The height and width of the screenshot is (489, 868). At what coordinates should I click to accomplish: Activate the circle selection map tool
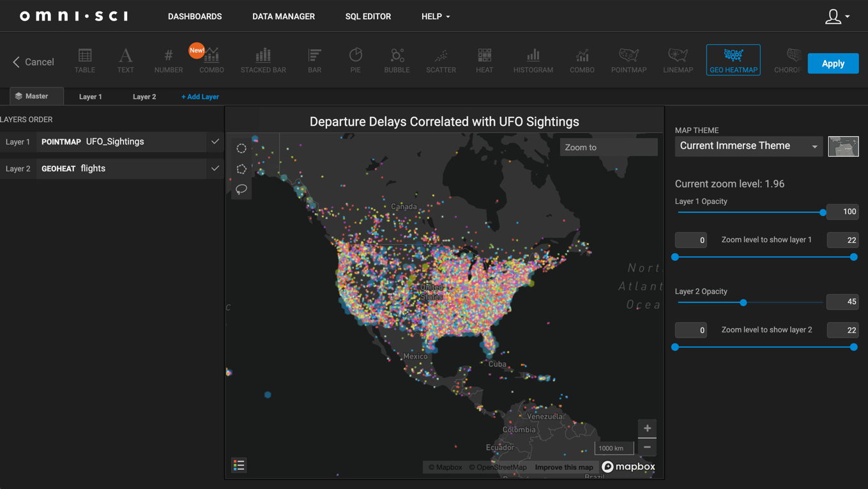coord(241,148)
